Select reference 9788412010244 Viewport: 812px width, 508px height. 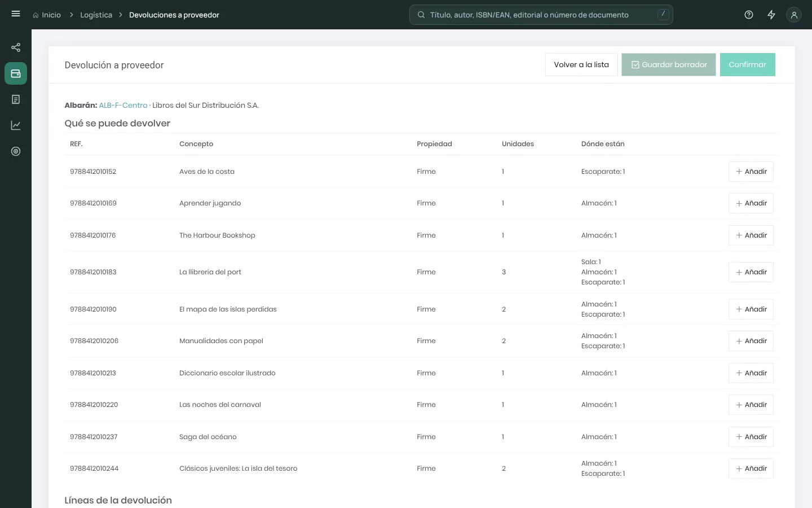pyautogui.click(x=94, y=468)
